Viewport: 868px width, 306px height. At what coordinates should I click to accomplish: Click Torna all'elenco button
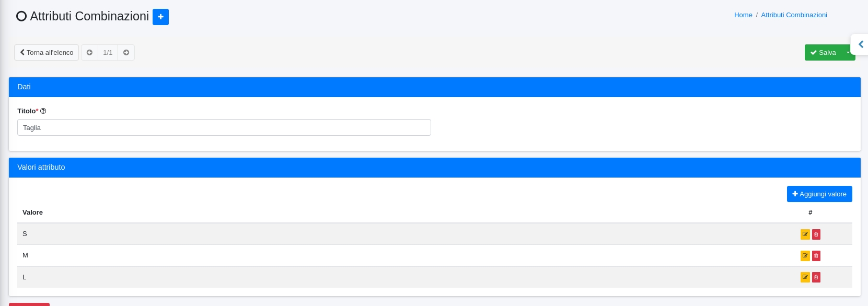click(x=47, y=53)
